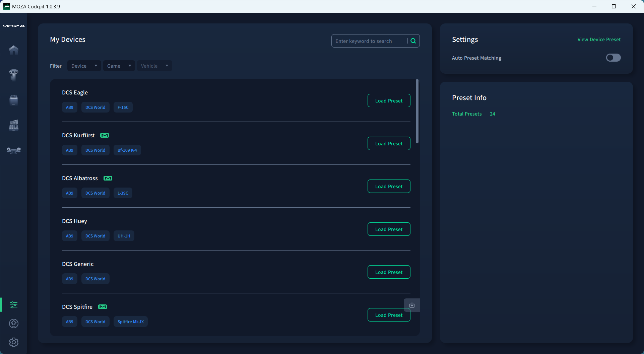Click the Preset Info heading

[469, 98]
